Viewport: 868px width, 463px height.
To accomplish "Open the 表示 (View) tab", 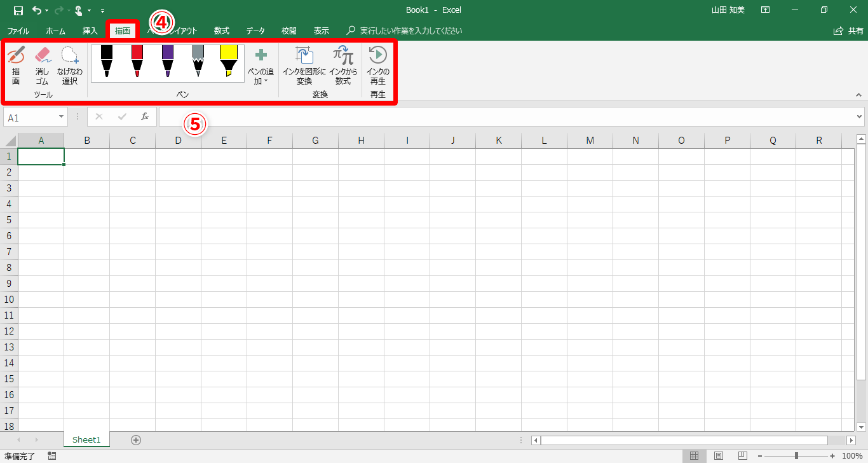I will coord(322,31).
